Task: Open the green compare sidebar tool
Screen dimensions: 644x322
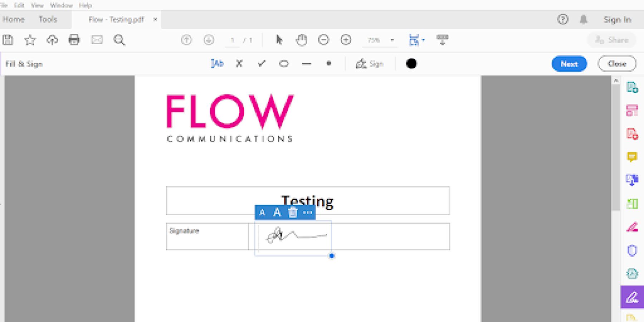Action: click(x=632, y=204)
